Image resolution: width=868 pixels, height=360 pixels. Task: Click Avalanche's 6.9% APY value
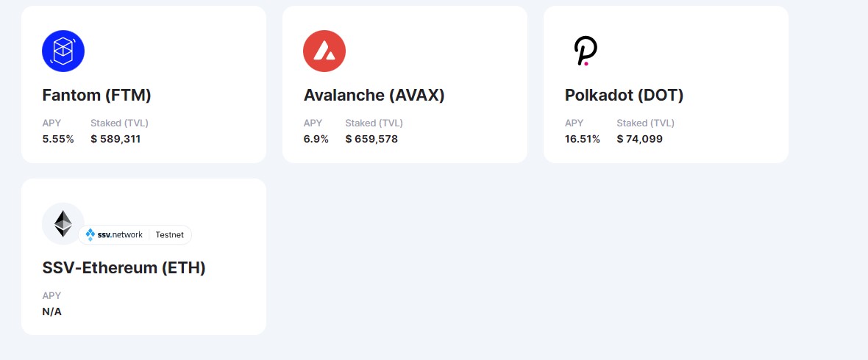(x=316, y=138)
